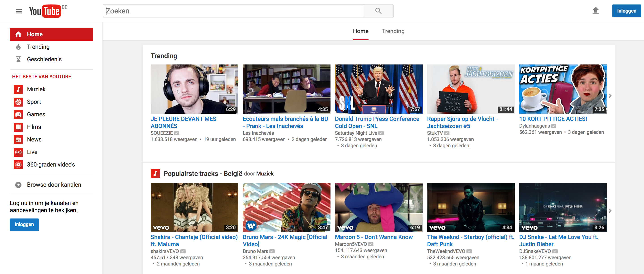
Task: Click the Live broadcast icon
Action: 18,152
